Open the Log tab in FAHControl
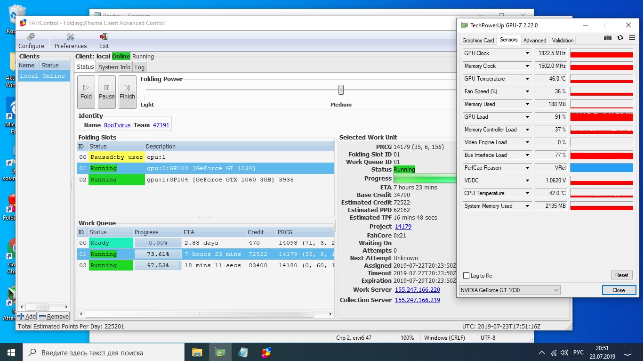 [x=140, y=67]
